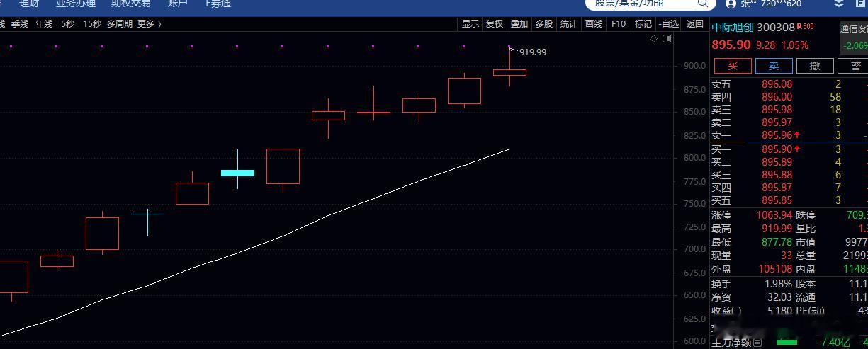Viewport: 868px width, 349px height.
Task: Open F10 company info
Action: coord(619,23)
